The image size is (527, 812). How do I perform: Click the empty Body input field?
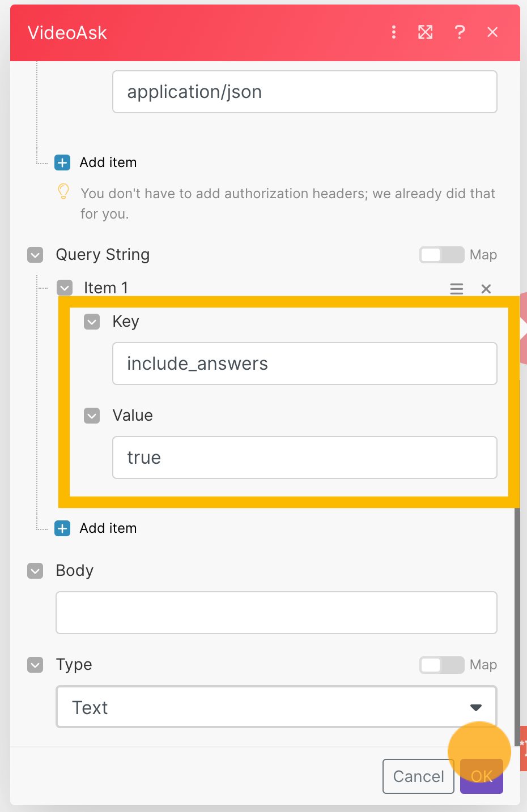pos(277,613)
